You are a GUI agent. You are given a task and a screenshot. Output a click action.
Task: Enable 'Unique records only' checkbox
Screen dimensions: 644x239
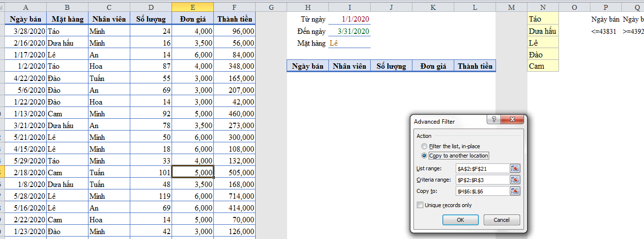(x=420, y=205)
